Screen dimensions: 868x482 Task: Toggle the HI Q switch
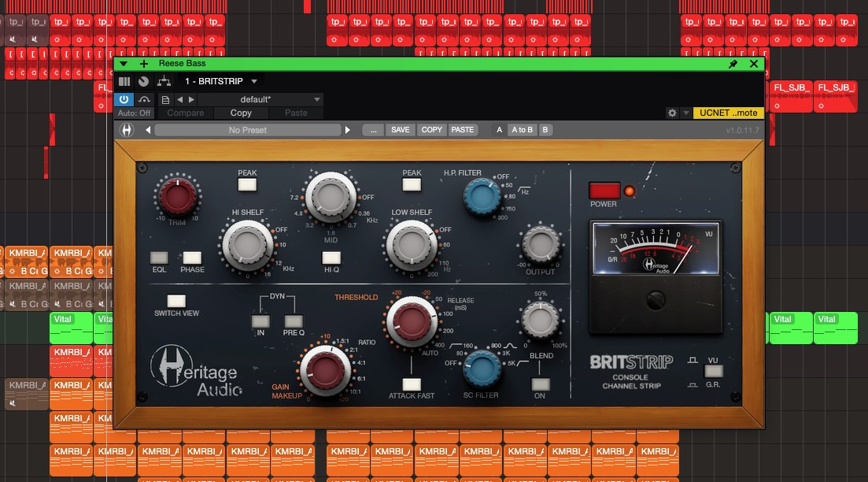point(331,258)
